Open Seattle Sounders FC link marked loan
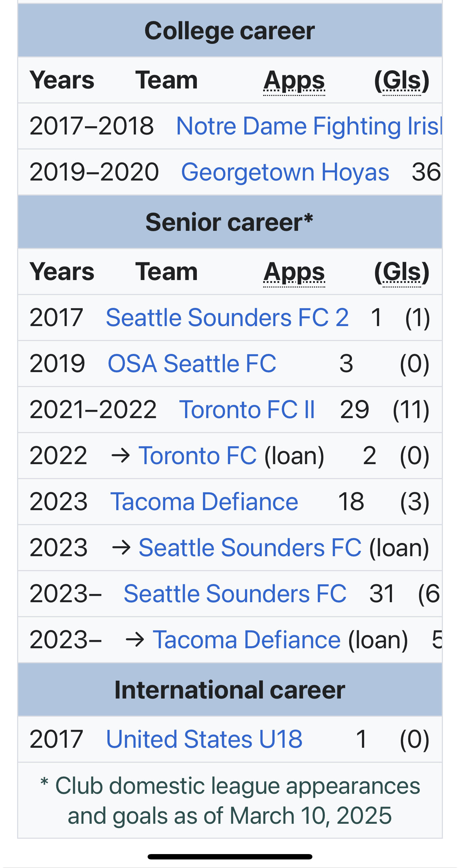This screenshot has height=868, width=460. click(250, 548)
